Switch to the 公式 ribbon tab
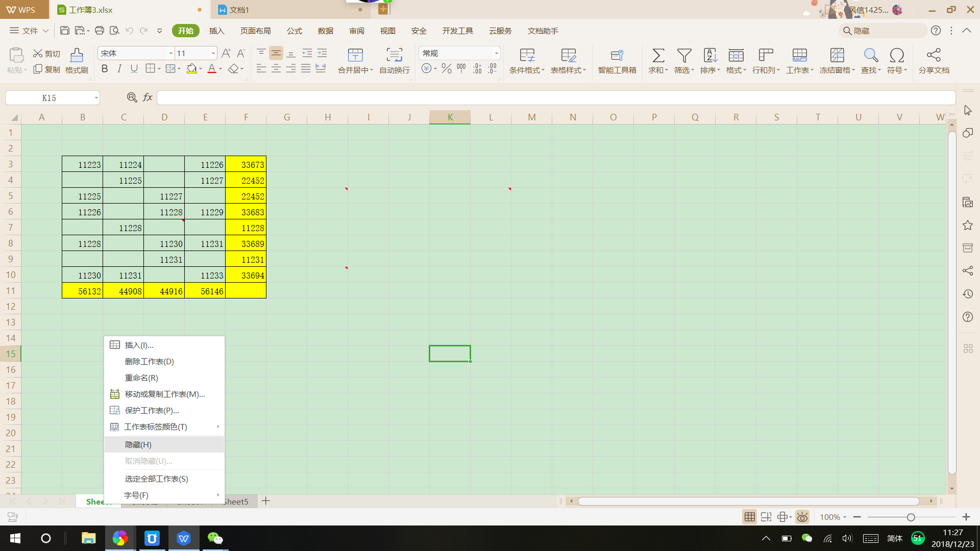The image size is (980, 551). click(x=294, y=31)
